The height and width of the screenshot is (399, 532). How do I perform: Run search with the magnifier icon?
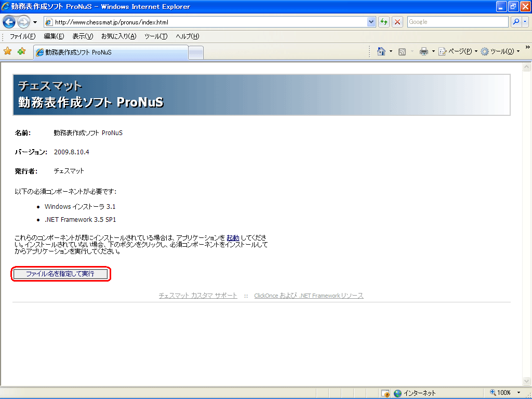[516, 22]
